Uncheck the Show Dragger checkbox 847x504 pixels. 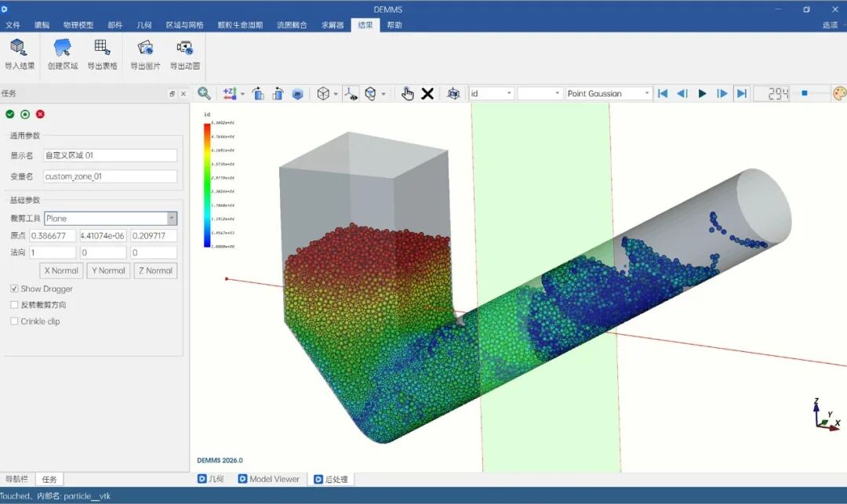tap(15, 288)
